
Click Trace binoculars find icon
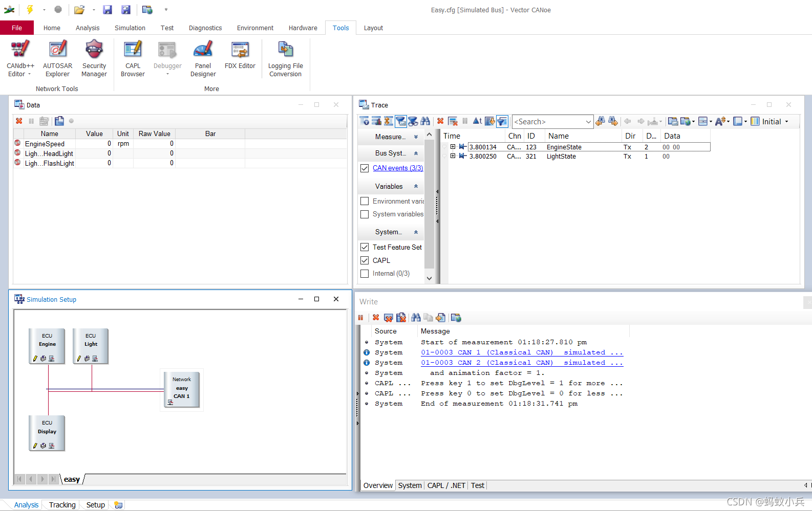point(425,121)
